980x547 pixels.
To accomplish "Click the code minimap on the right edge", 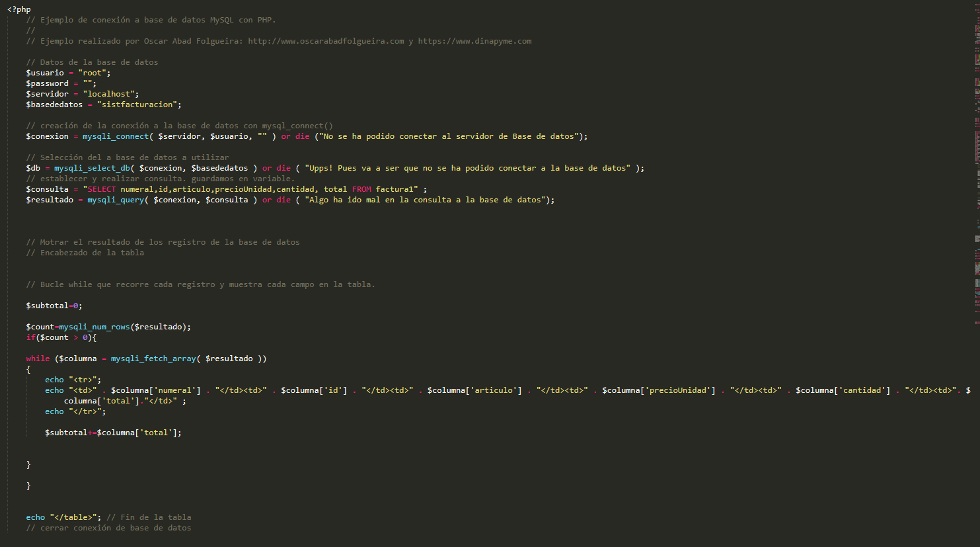I will (977, 165).
